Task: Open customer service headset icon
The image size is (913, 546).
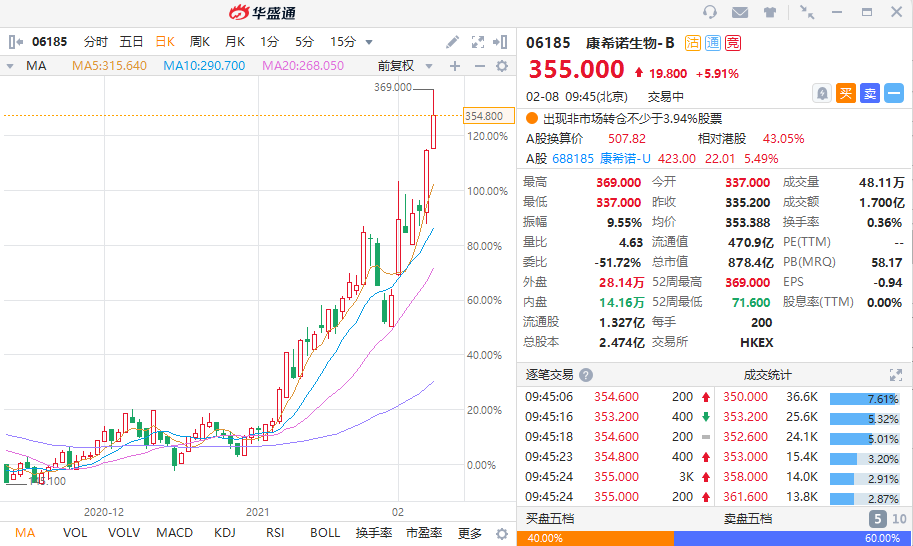Action: tap(709, 12)
